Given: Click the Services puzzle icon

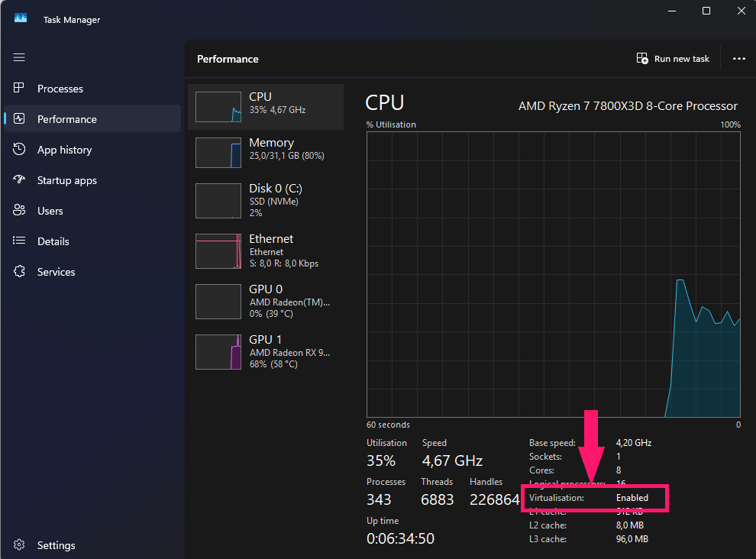Looking at the screenshot, I should click(19, 271).
